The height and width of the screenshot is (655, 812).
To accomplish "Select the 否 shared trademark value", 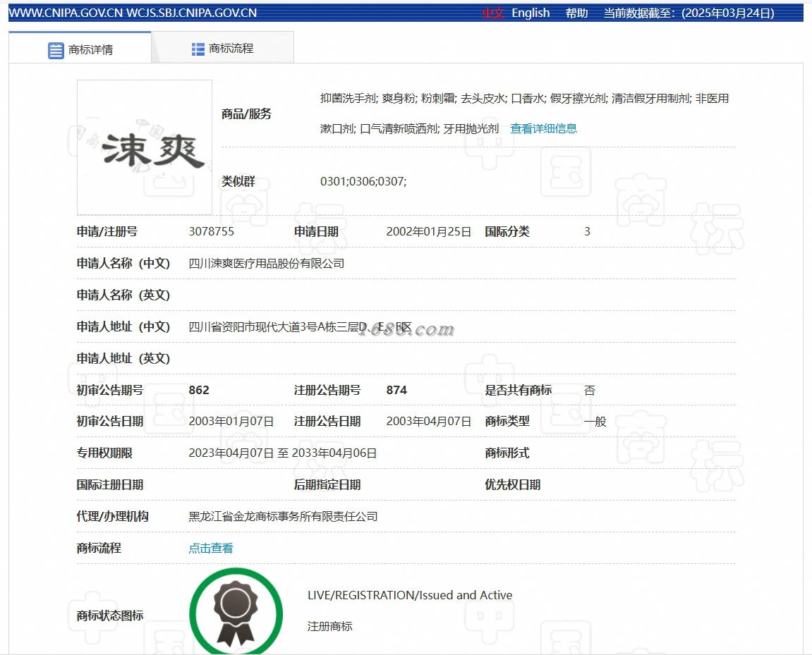I will pyautogui.click(x=590, y=391).
